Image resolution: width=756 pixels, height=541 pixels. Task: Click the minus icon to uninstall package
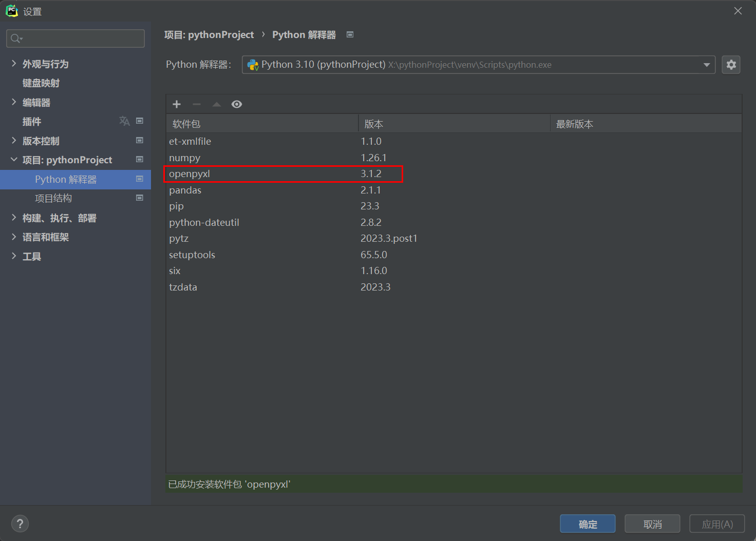point(197,104)
